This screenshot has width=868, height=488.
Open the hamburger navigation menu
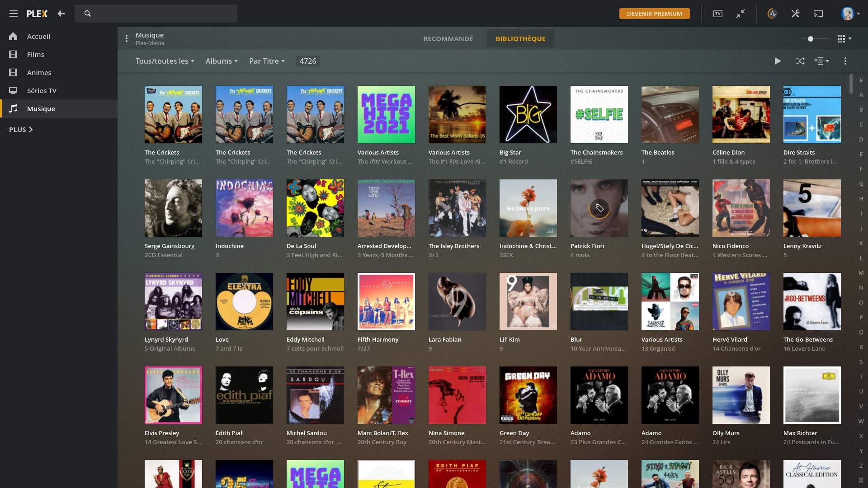[14, 14]
